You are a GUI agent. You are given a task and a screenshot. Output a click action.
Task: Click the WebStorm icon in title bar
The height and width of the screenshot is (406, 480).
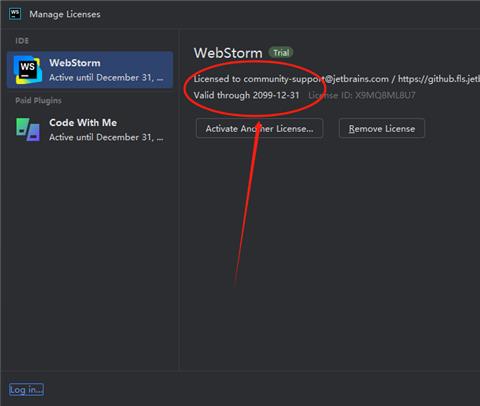[15, 14]
